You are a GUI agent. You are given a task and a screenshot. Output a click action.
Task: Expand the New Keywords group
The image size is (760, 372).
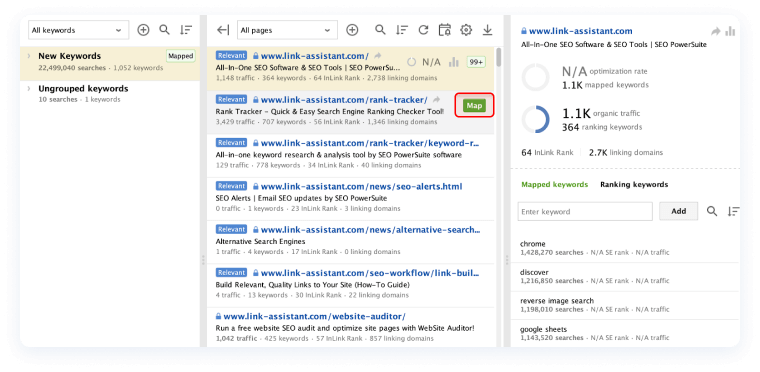(x=29, y=56)
